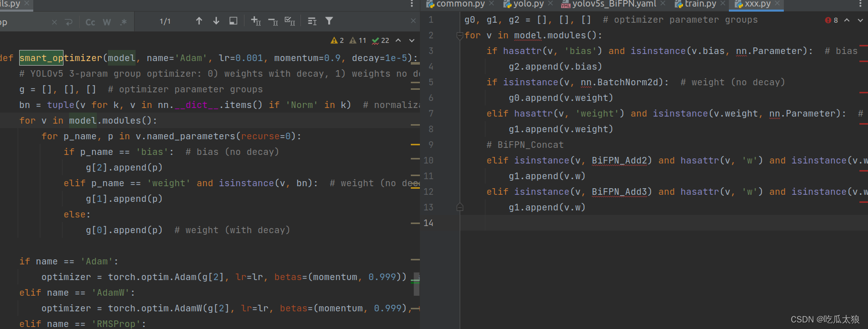
Task: Close the yolov5s_BiFPN.yaml tab
Action: pos(663,4)
